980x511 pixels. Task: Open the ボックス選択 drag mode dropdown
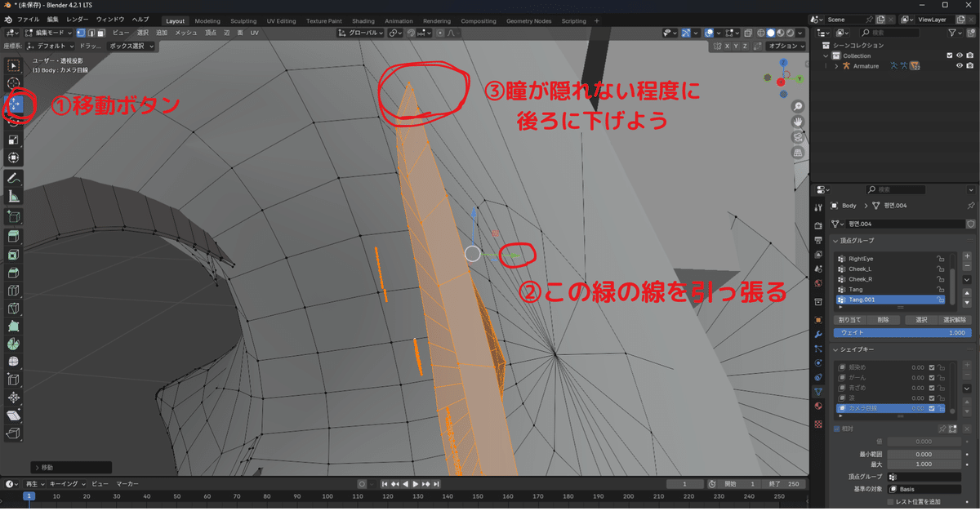coord(131,47)
